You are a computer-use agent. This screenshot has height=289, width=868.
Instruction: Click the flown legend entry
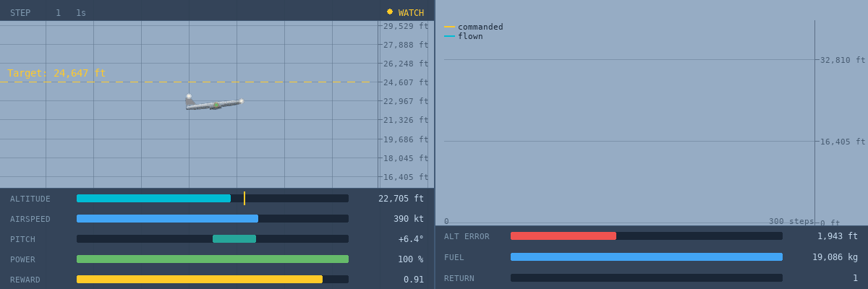[464, 37]
